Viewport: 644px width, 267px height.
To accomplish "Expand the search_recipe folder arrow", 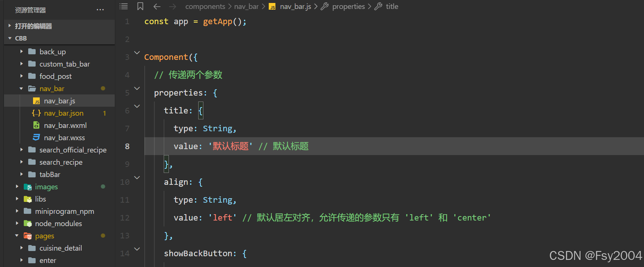I will [22, 162].
